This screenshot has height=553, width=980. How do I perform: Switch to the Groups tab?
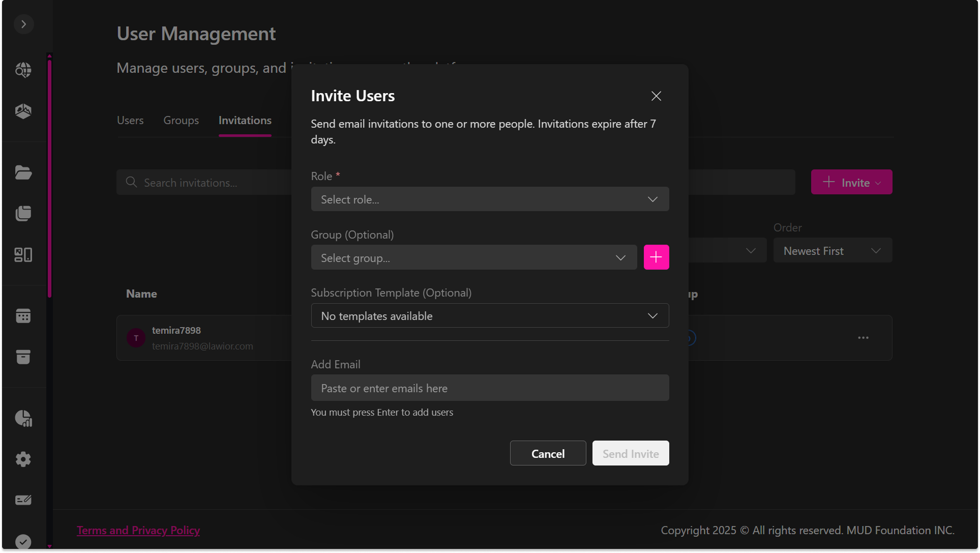(x=181, y=121)
